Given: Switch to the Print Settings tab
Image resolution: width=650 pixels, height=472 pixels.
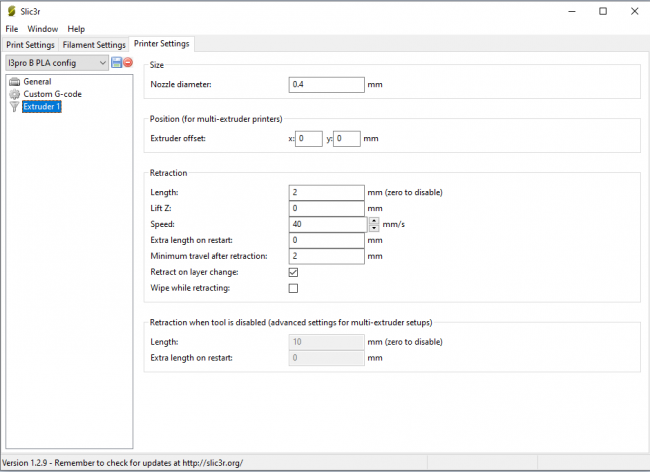Looking at the screenshot, I should pyautogui.click(x=30, y=45).
